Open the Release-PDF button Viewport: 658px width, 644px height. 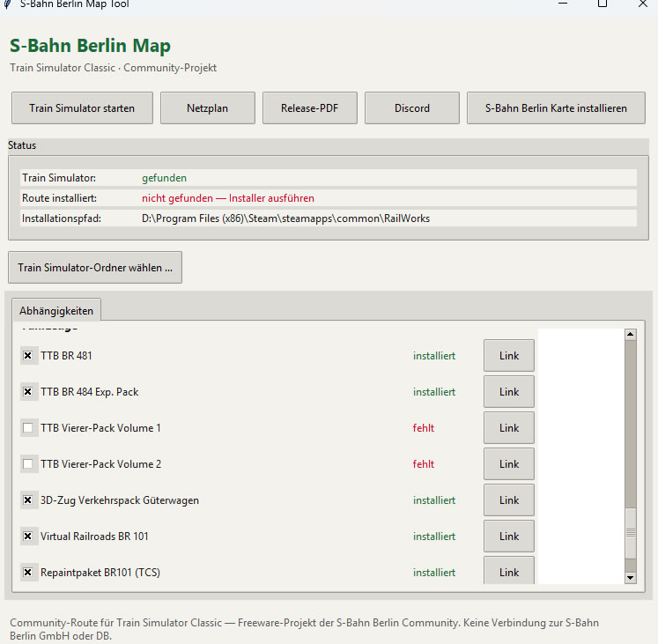point(310,108)
